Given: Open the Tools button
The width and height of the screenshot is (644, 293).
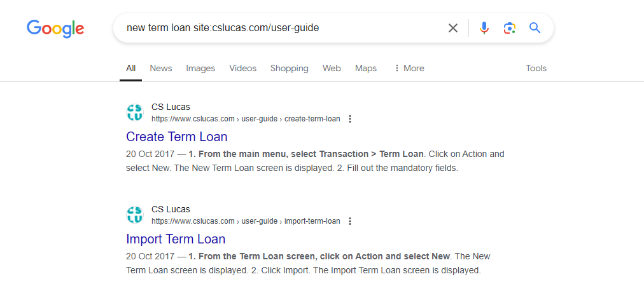Looking at the screenshot, I should coord(536,68).
